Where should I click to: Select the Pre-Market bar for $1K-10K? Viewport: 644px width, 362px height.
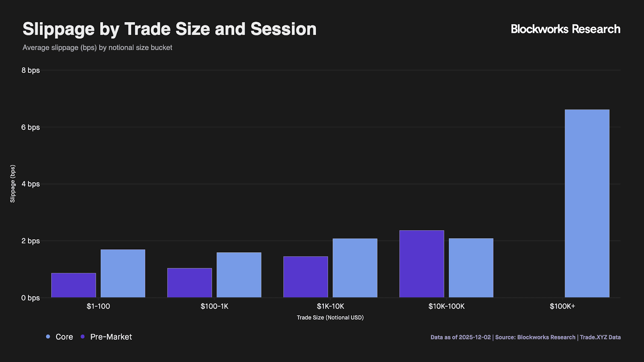click(x=305, y=277)
